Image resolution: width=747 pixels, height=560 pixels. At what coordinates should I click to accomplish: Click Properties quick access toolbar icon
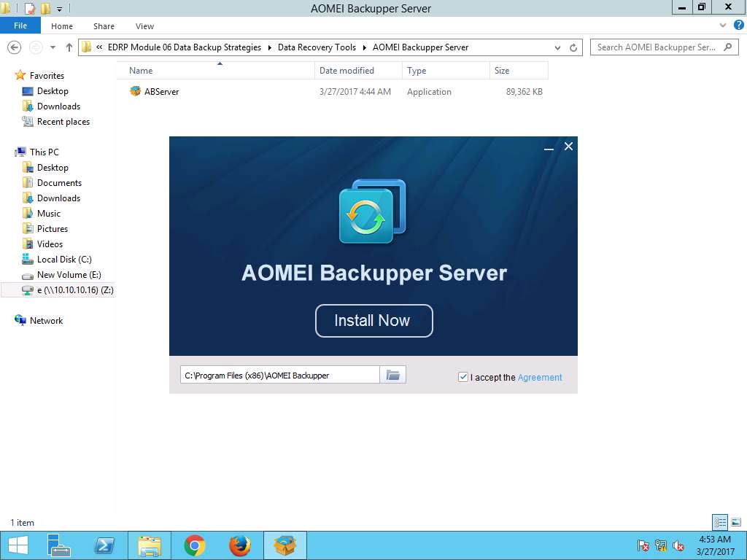click(x=30, y=9)
